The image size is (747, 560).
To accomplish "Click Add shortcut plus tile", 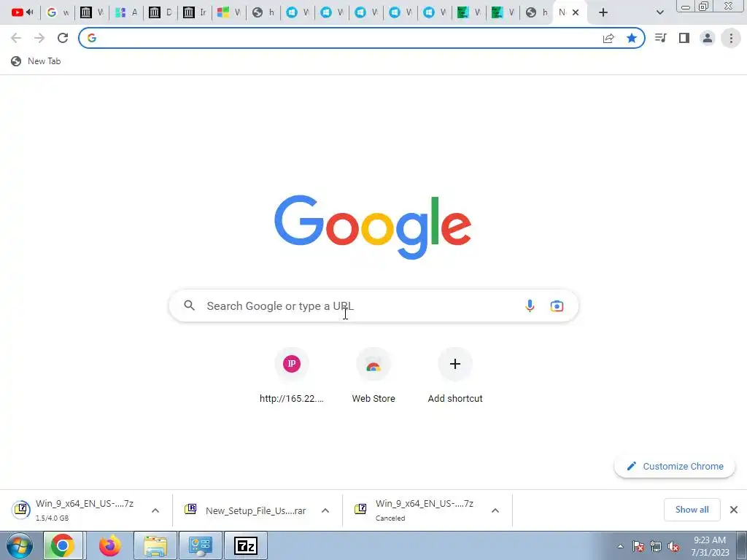I will [x=455, y=376].
